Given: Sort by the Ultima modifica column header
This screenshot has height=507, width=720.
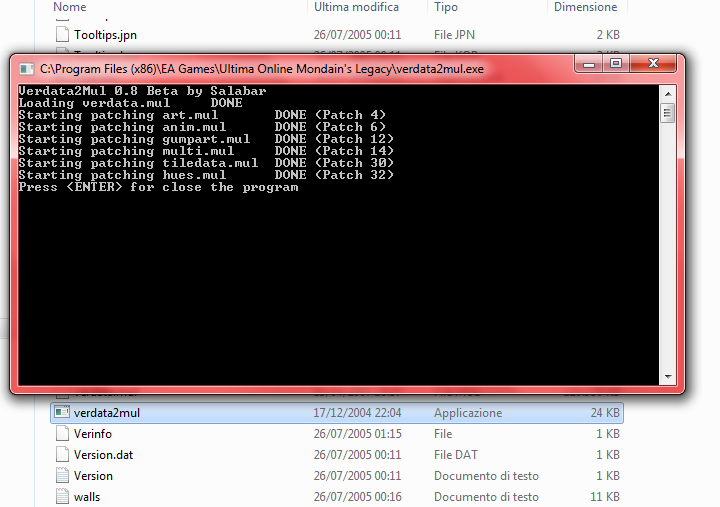Looking at the screenshot, I should (x=356, y=7).
